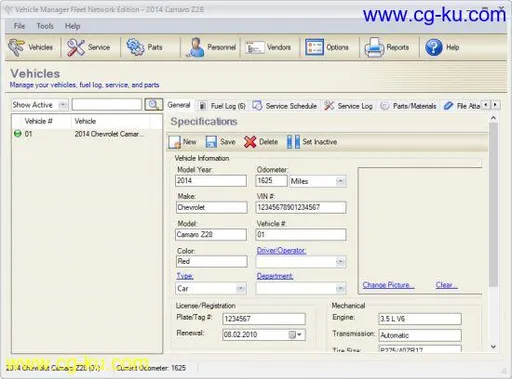512x379 pixels.
Task: Click the Clear picture link
Action: click(x=446, y=285)
